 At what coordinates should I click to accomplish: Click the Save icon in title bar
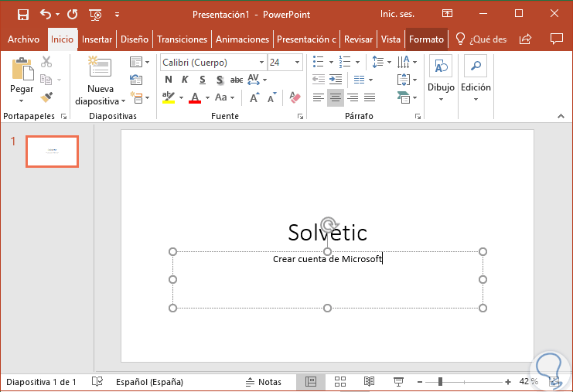click(x=22, y=14)
